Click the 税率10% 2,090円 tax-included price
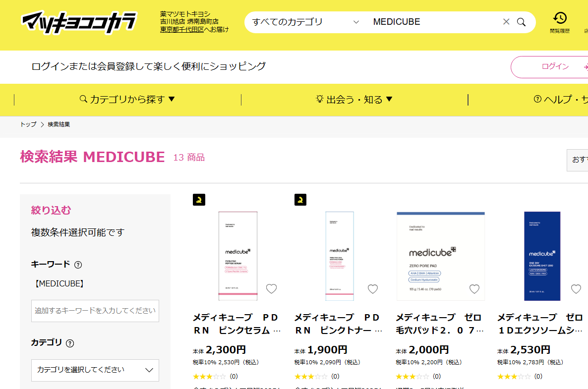588x389 pixels. (x=327, y=362)
